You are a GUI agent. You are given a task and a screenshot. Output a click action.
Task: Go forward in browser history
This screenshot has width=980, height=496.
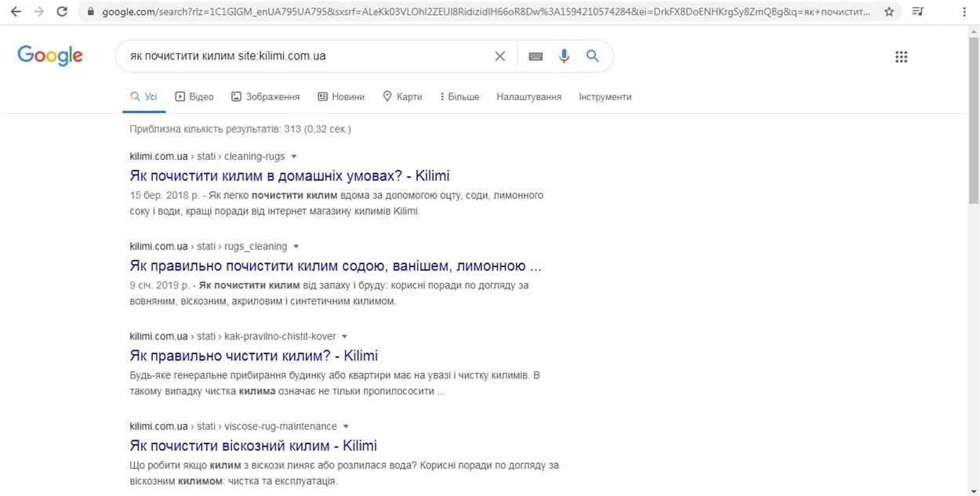click(38, 12)
